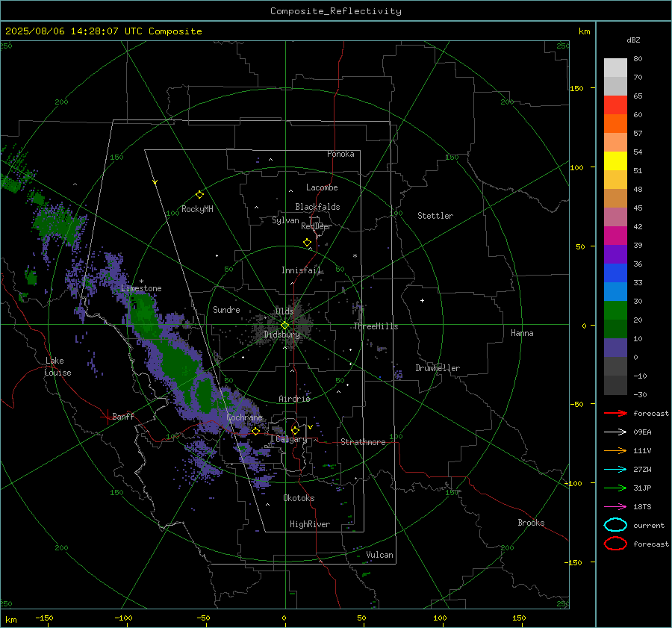Click the Okotoks label
The width and height of the screenshot is (672, 628).
point(299,498)
